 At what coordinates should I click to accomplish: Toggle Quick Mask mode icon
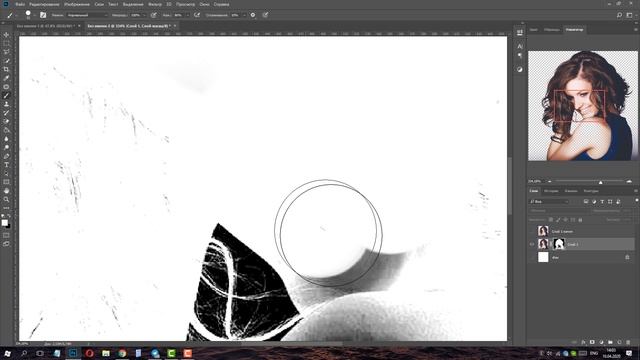6,235
